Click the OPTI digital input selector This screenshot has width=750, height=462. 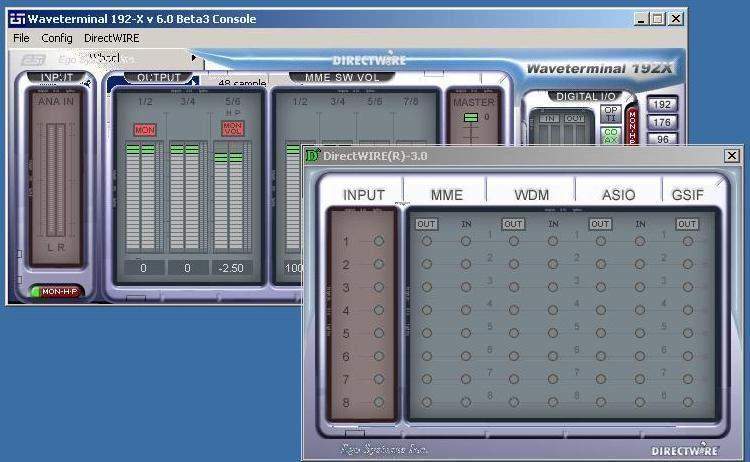611,115
